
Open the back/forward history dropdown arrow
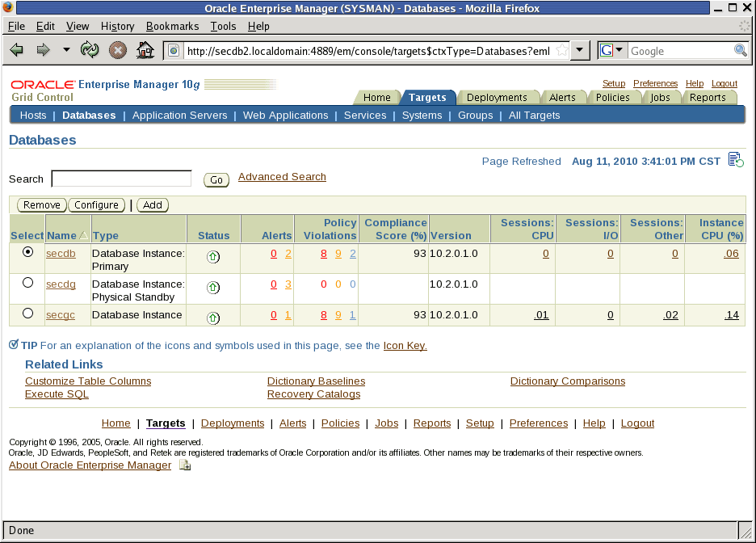66,49
